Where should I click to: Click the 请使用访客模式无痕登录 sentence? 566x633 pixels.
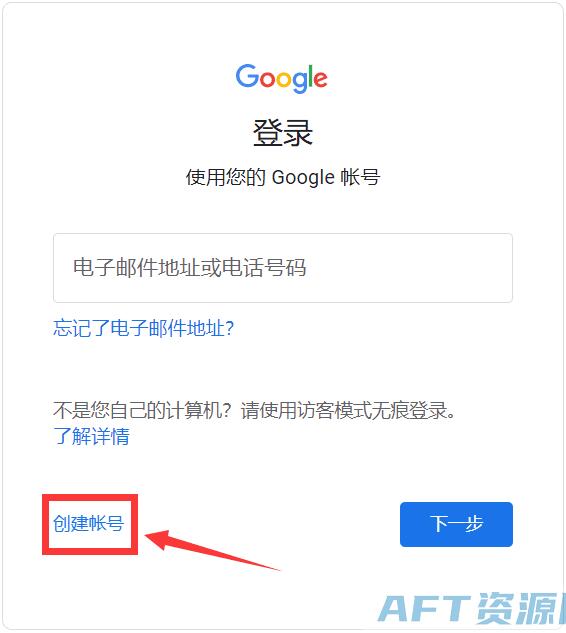348,411
